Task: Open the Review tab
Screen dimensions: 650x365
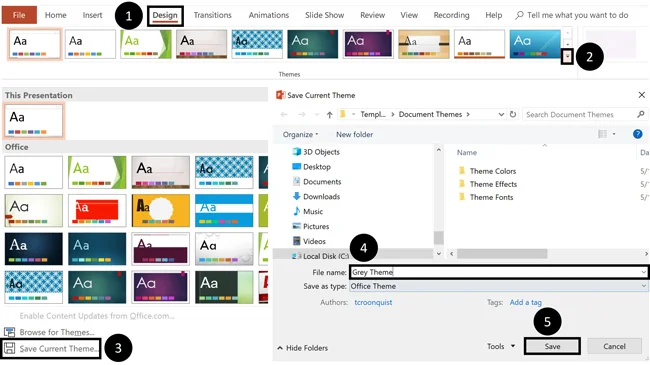Action: [372, 15]
